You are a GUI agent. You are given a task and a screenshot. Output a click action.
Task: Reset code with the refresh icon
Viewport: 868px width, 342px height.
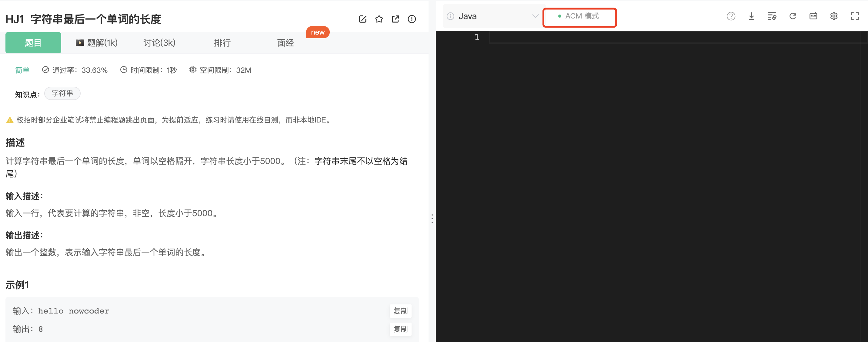click(x=793, y=16)
